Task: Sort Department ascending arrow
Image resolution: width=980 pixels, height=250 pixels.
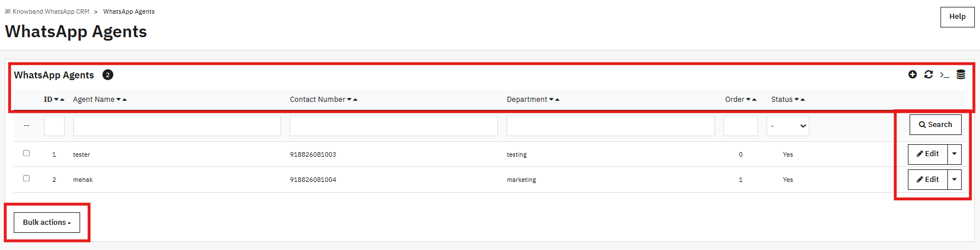Action: pos(558,100)
